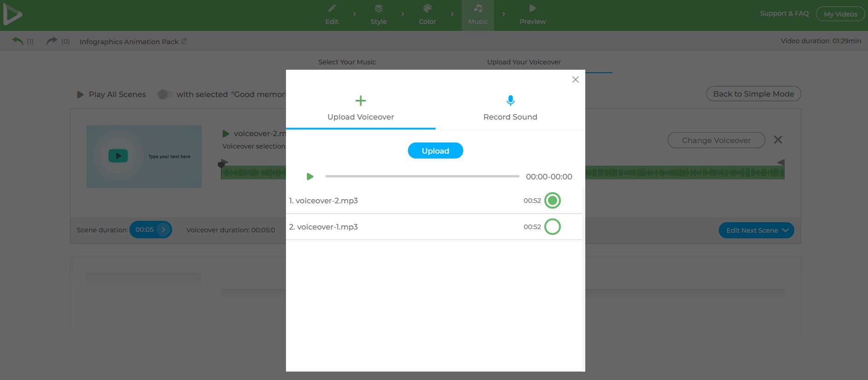Close the voiceover upload dialog
The width and height of the screenshot is (868, 380).
(x=575, y=80)
